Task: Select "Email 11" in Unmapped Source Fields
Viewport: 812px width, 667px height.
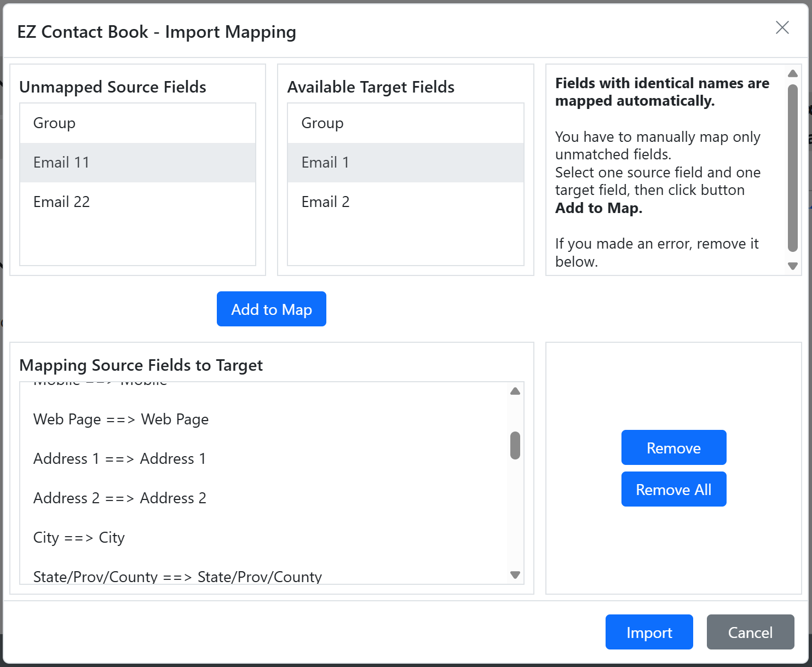Action: click(137, 162)
